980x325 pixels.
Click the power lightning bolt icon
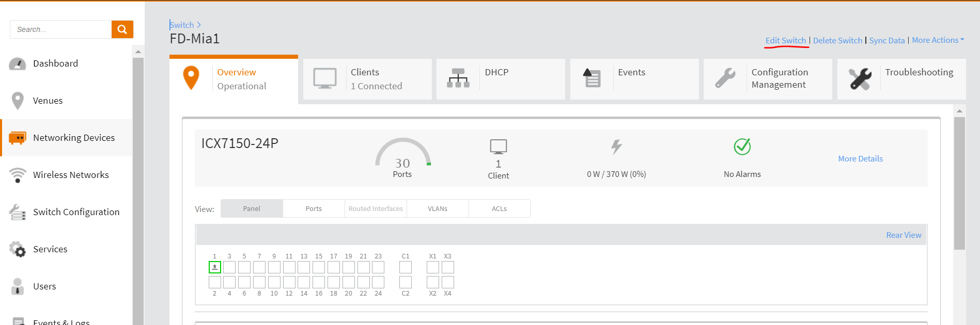tap(616, 147)
